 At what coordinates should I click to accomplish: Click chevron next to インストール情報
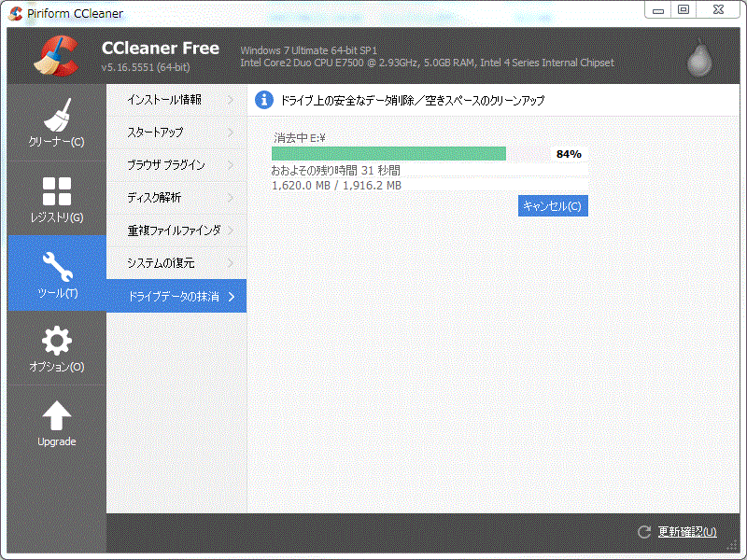pos(231,100)
